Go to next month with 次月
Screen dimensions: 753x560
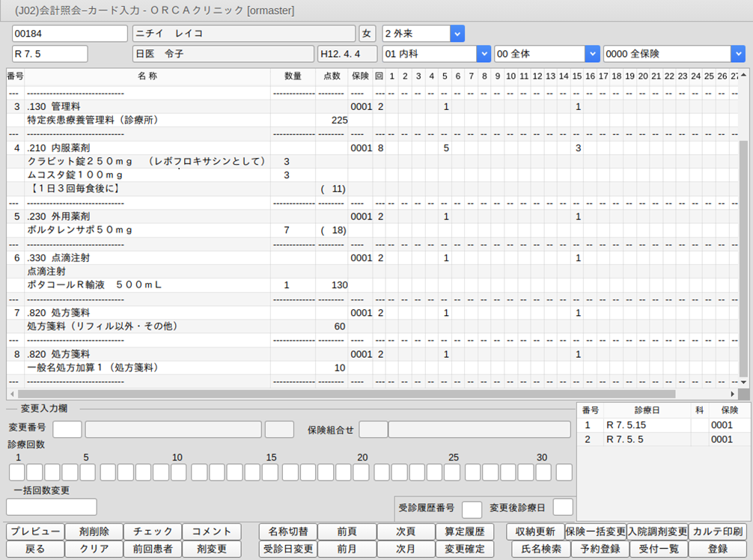[x=406, y=549]
